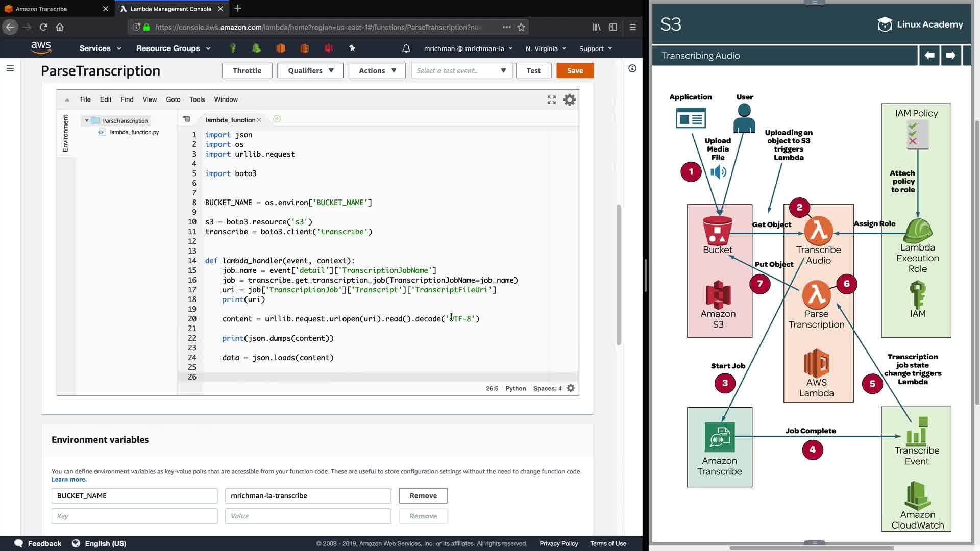Screen dimensions: 980x551
Task: Bookmark this page with the star
Action: click(x=521, y=28)
